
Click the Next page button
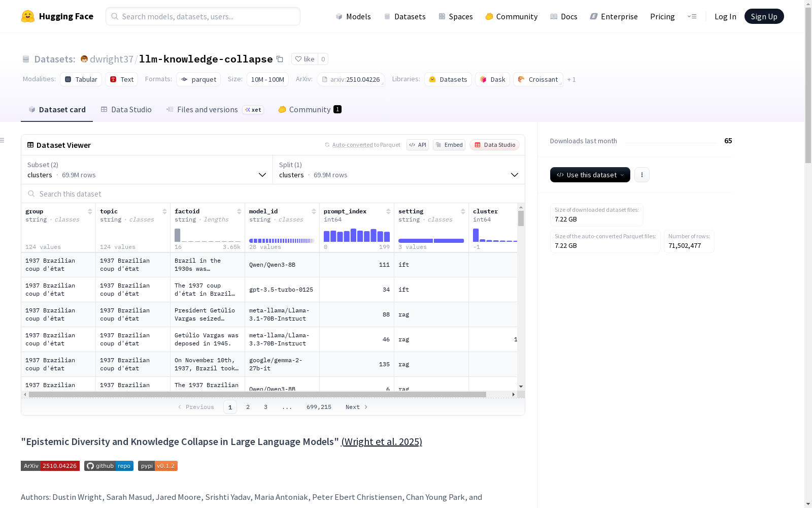click(357, 407)
